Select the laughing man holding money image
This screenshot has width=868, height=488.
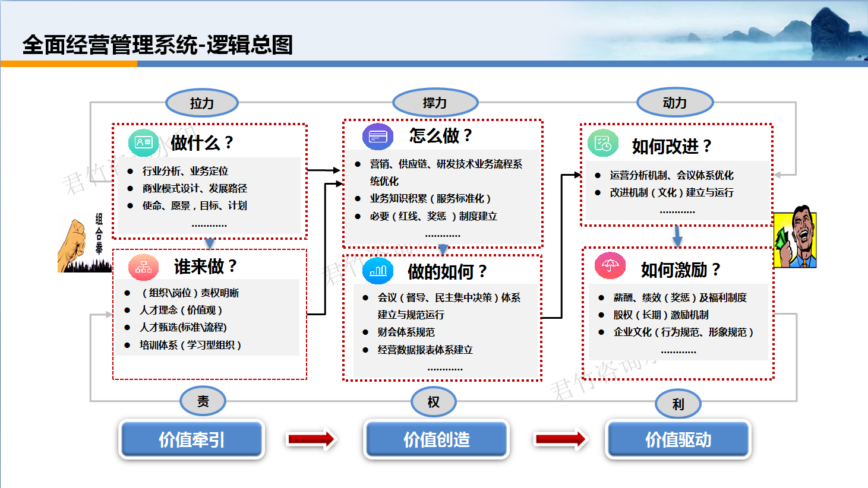(x=796, y=237)
